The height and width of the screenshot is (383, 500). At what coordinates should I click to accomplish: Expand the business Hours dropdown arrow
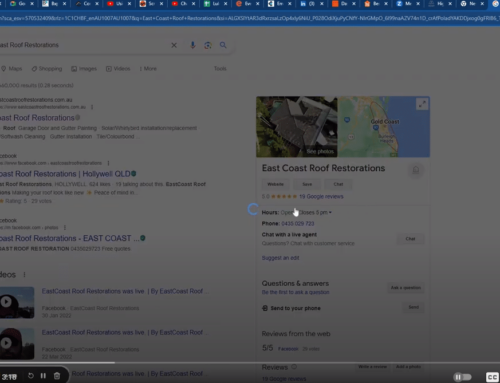tap(330, 212)
